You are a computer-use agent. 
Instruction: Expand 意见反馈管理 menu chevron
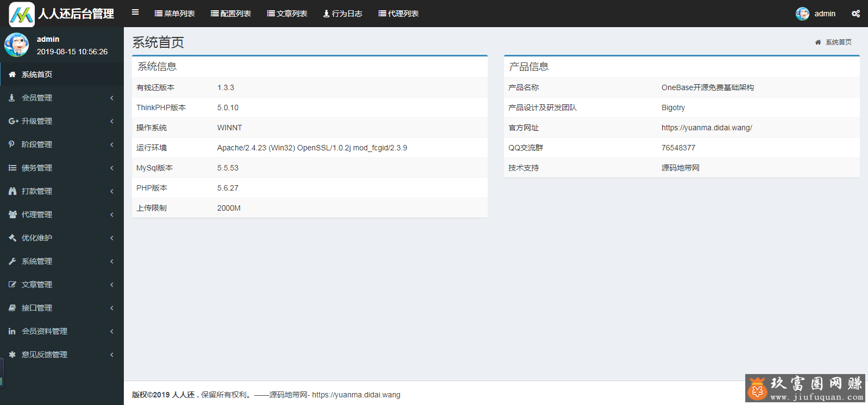click(112, 355)
